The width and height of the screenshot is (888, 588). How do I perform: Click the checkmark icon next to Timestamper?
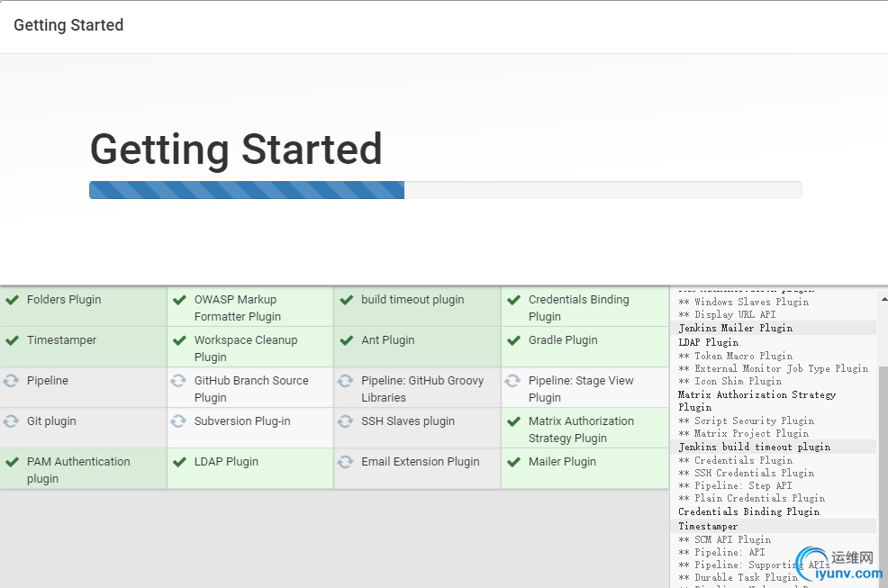(x=12, y=340)
